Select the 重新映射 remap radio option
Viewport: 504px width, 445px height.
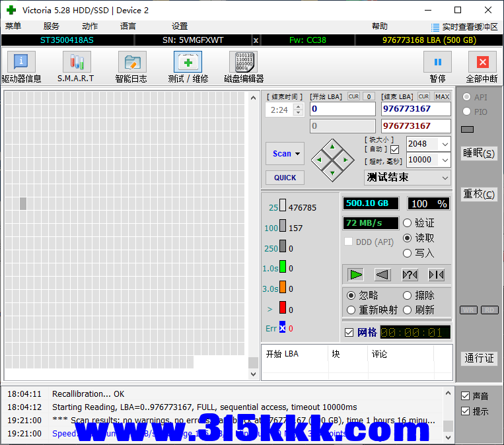click(351, 310)
